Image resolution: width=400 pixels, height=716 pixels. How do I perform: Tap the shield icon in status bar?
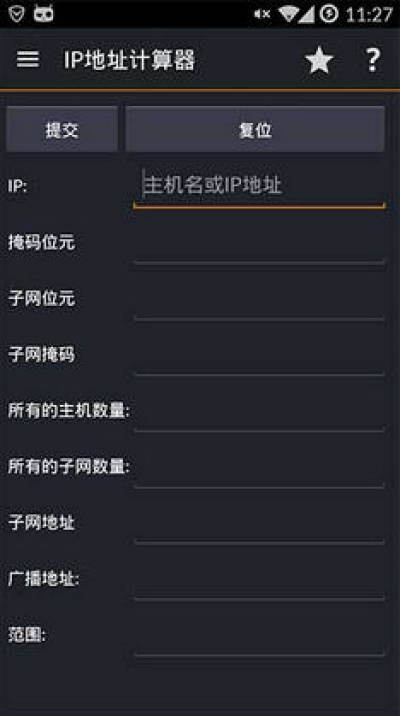[x=16, y=14]
